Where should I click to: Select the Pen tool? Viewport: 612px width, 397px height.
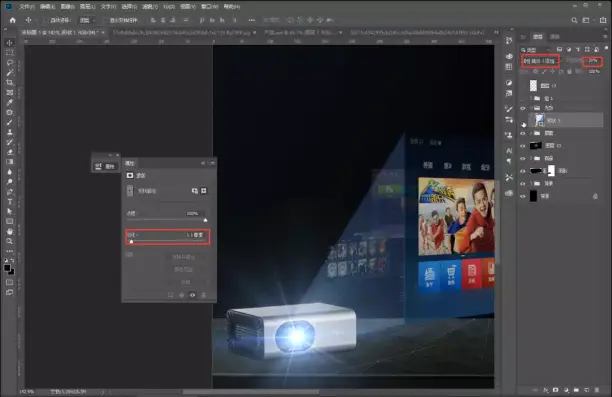pos(10,192)
